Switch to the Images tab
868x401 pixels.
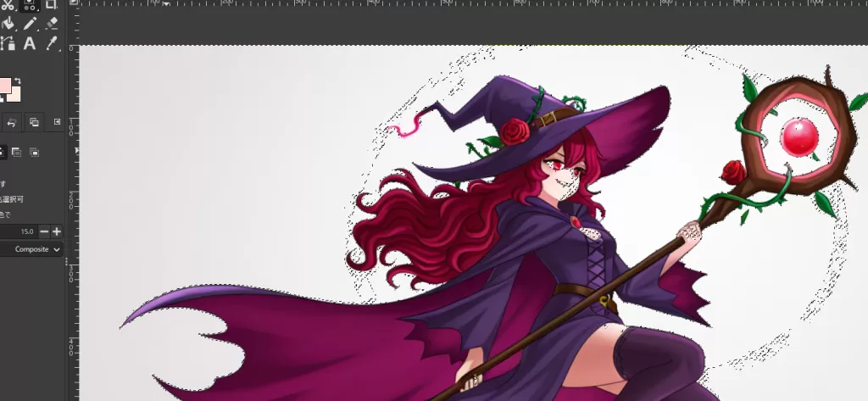click(34, 122)
